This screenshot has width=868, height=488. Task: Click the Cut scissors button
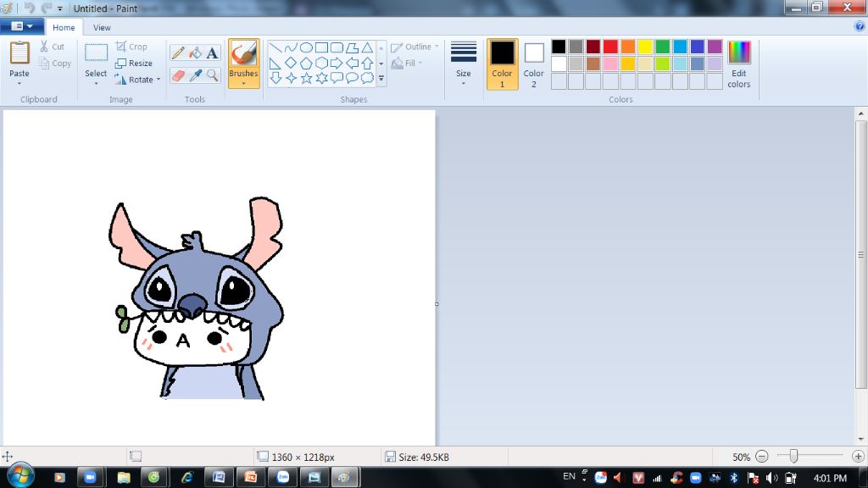tap(52, 47)
